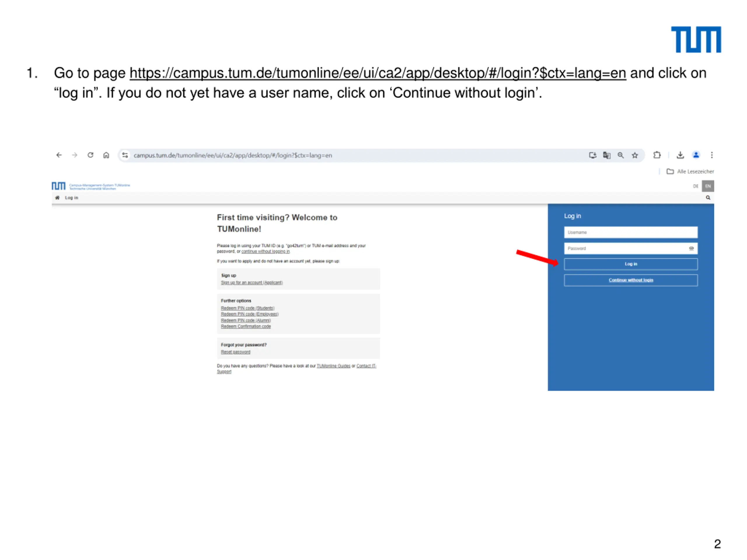
Task: Click the site information icon in address bar
Action: coord(125,155)
